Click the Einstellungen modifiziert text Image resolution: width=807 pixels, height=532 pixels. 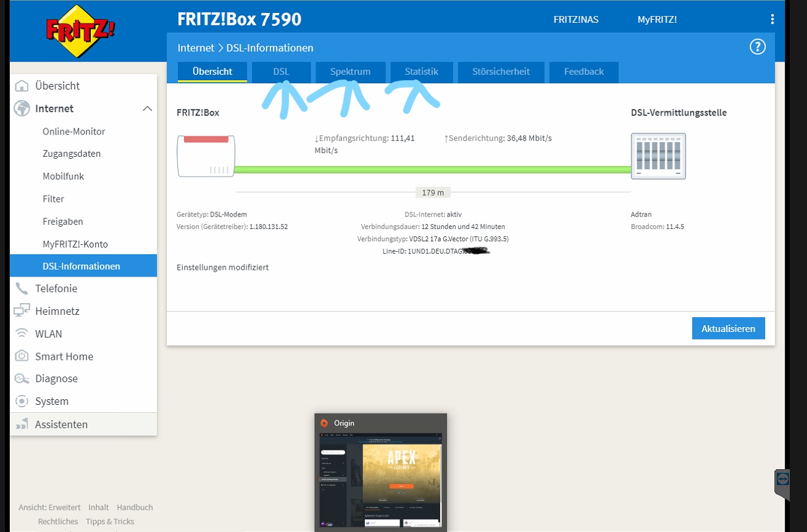(222, 267)
